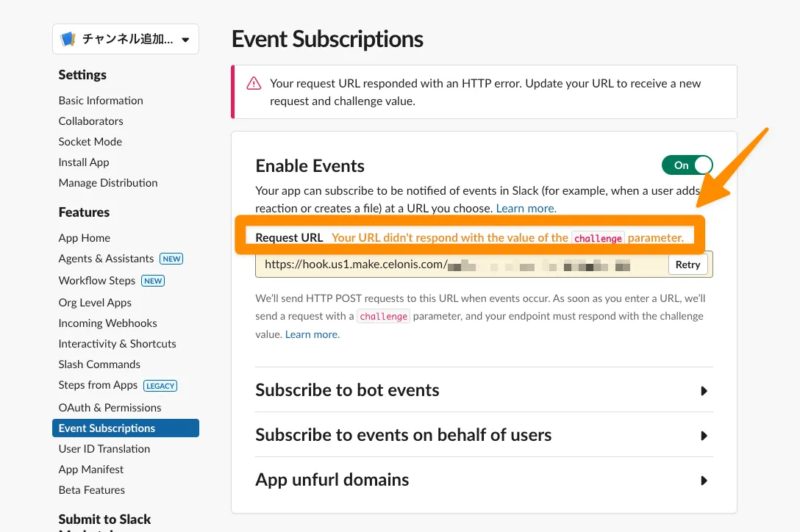Go to Interactivity & Shortcuts
The image size is (800, 532).
point(117,344)
